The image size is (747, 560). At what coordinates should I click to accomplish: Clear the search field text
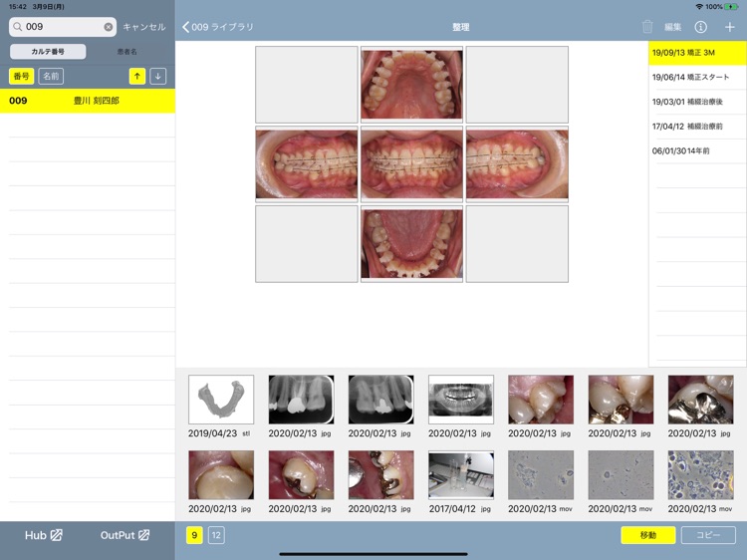109,27
